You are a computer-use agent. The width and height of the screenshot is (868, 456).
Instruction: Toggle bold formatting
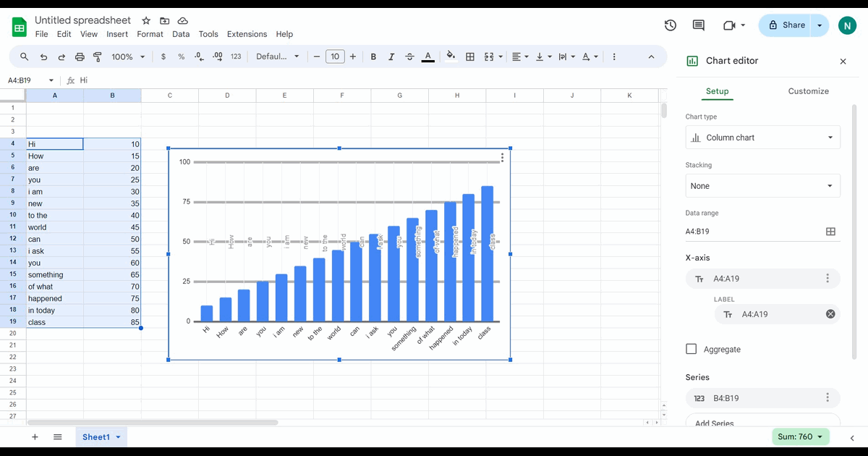pos(373,56)
